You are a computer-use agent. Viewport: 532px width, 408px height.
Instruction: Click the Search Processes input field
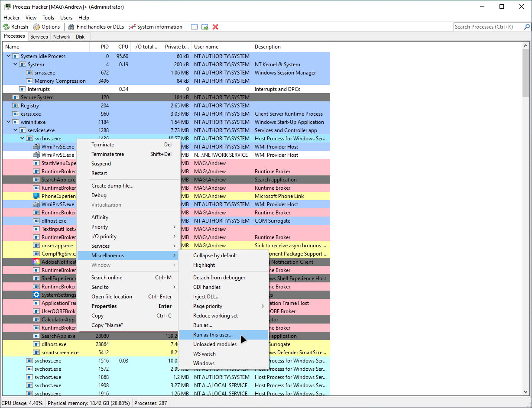[x=490, y=26]
